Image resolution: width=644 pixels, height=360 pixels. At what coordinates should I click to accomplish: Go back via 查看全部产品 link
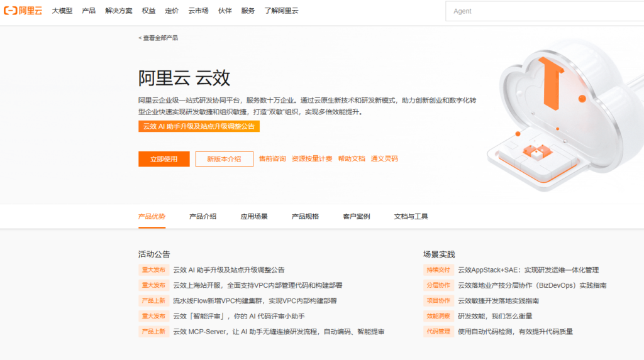click(158, 38)
